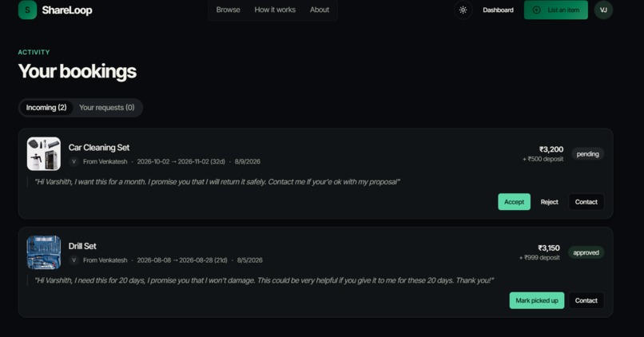Switch to Your requests (0) tab

tap(107, 108)
